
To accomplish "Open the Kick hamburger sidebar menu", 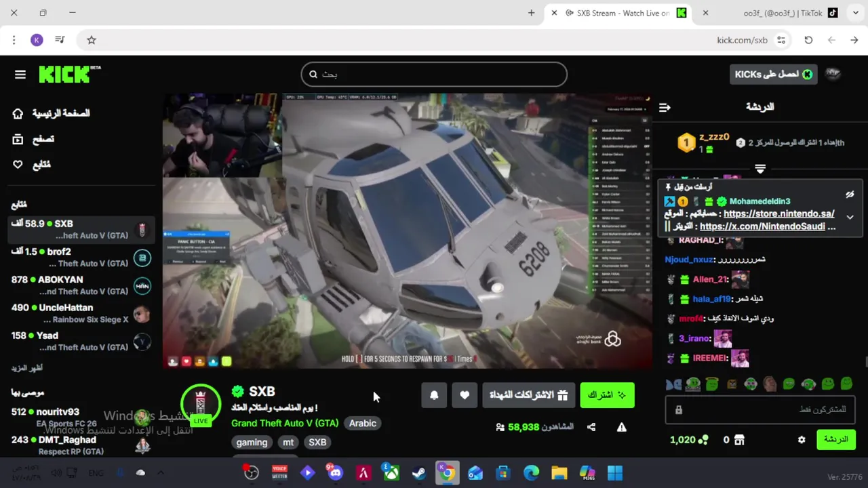I will point(20,75).
